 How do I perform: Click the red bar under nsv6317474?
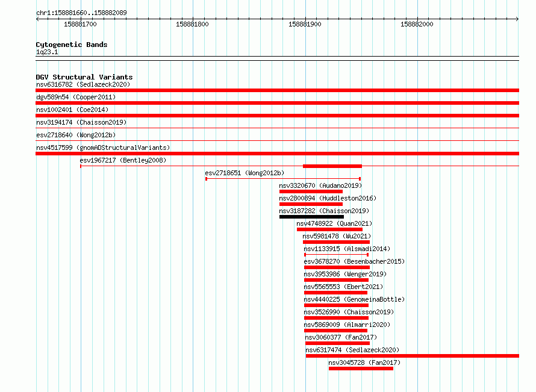click(413, 356)
